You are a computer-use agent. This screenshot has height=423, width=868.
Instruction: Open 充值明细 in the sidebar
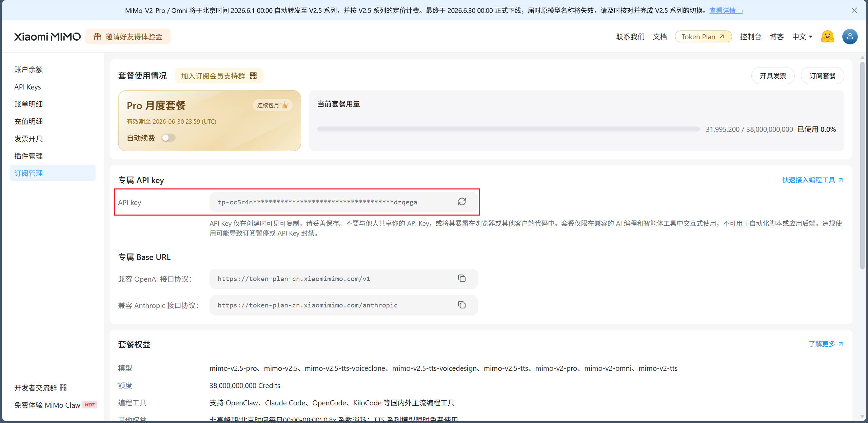click(53, 121)
